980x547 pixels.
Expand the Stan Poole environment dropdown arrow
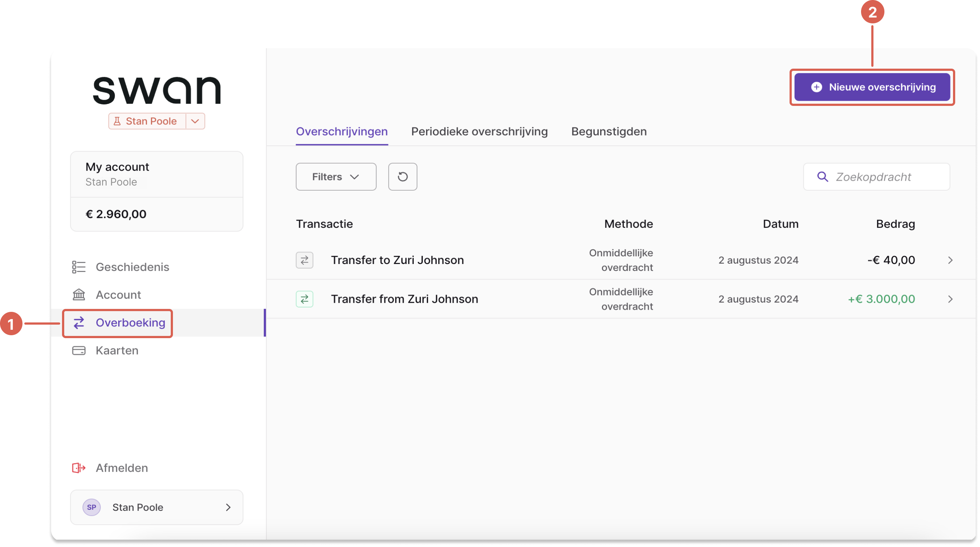(195, 121)
